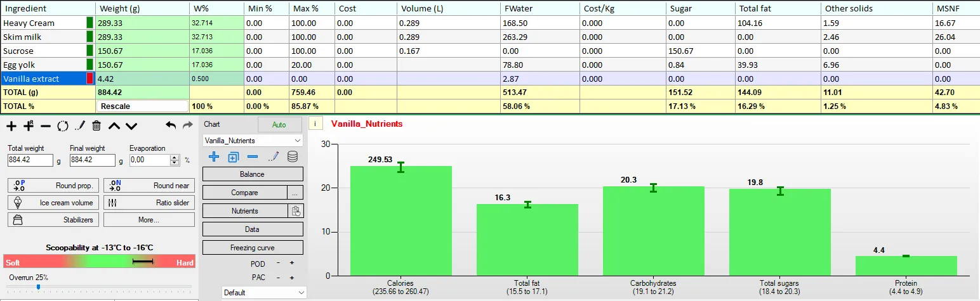Open Compare options with the ellipsis button
The height and width of the screenshot is (301, 980).
[x=295, y=193]
